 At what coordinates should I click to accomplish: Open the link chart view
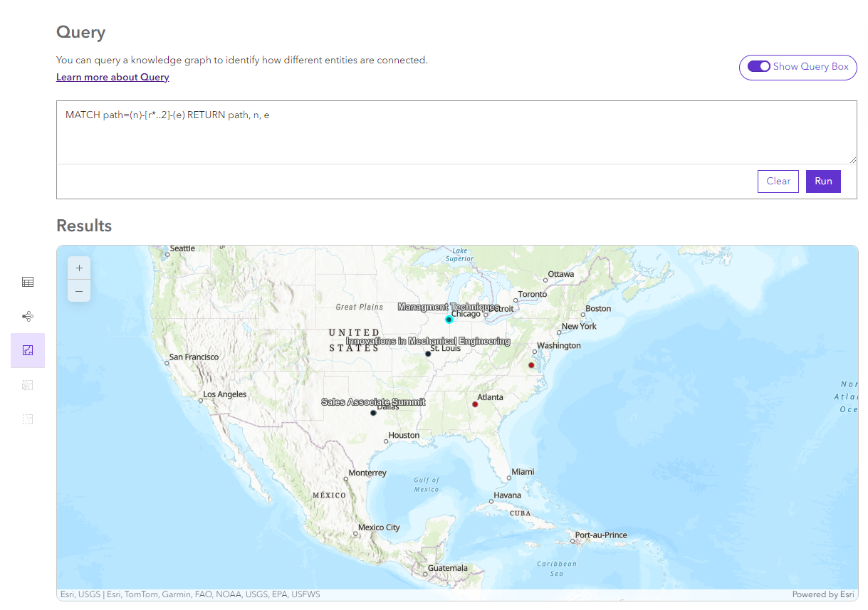point(27,316)
